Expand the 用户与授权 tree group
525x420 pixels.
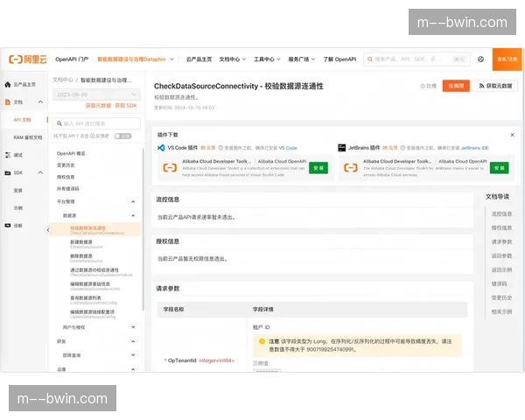point(133,327)
